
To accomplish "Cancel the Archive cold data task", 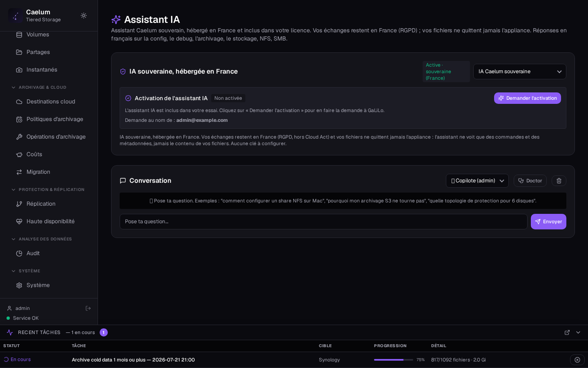I will (x=577, y=360).
